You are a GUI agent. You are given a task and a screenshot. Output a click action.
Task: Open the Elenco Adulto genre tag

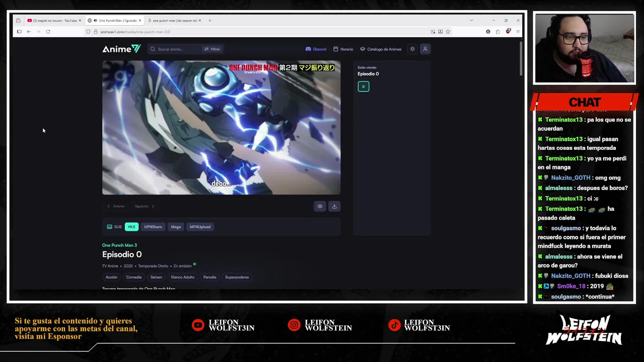[183, 277]
